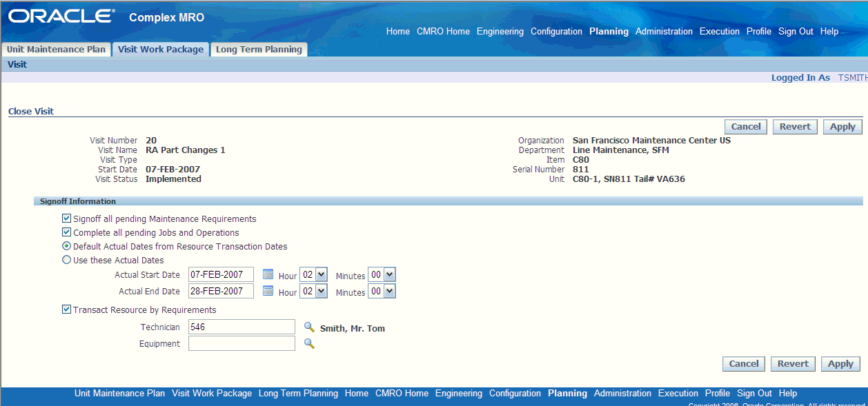The height and width of the screenshot is (406, 868).
Task: Open the Actual Start Date Hour dropdown
Action: click(x=313, y=275)
